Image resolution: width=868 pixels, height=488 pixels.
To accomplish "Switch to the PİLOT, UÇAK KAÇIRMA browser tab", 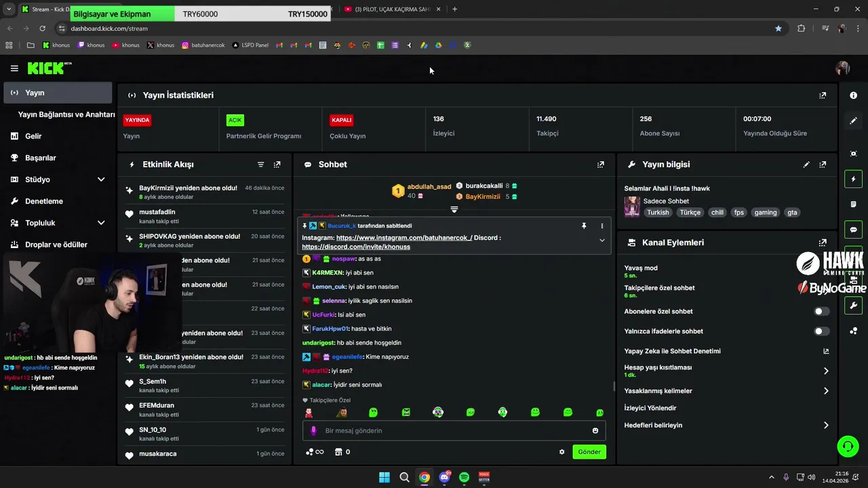I will [x=393, y=9].
